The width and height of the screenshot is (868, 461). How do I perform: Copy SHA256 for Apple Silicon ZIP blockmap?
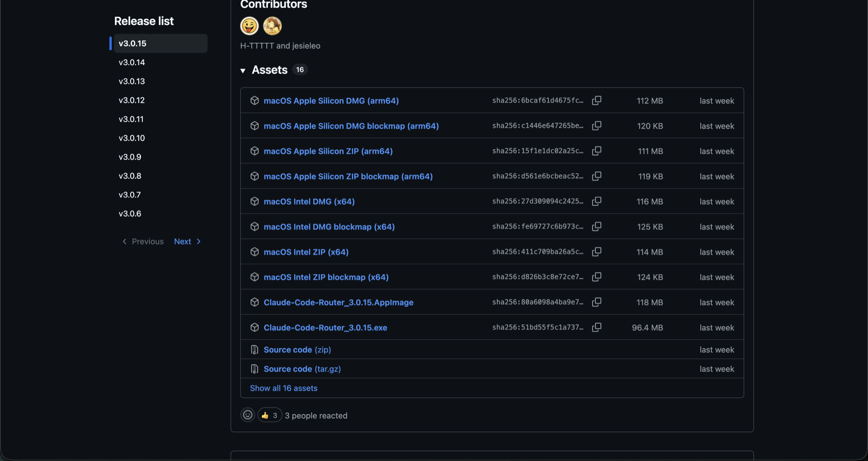[x=597, y=176]
